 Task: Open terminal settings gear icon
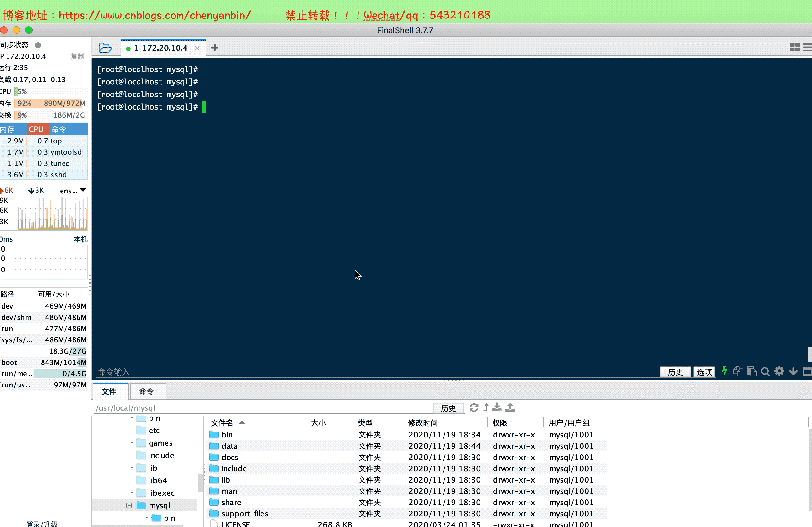779,371
